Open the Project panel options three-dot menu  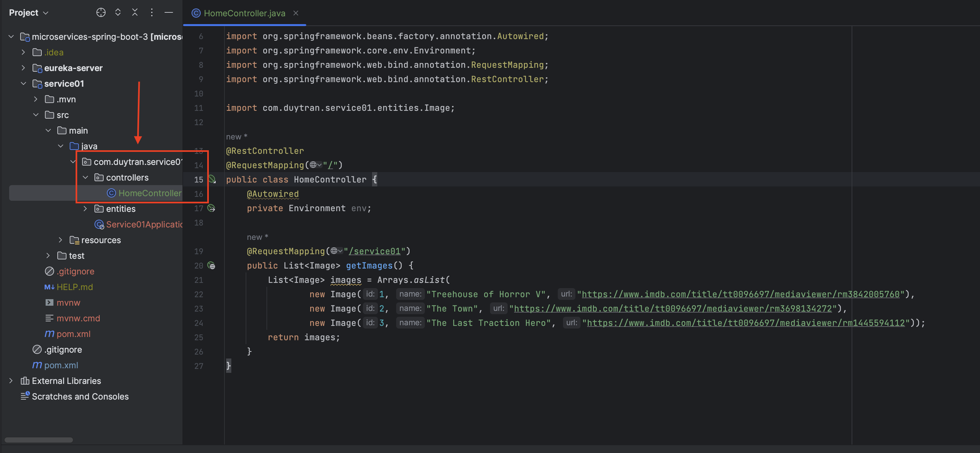tap(151, 13)
